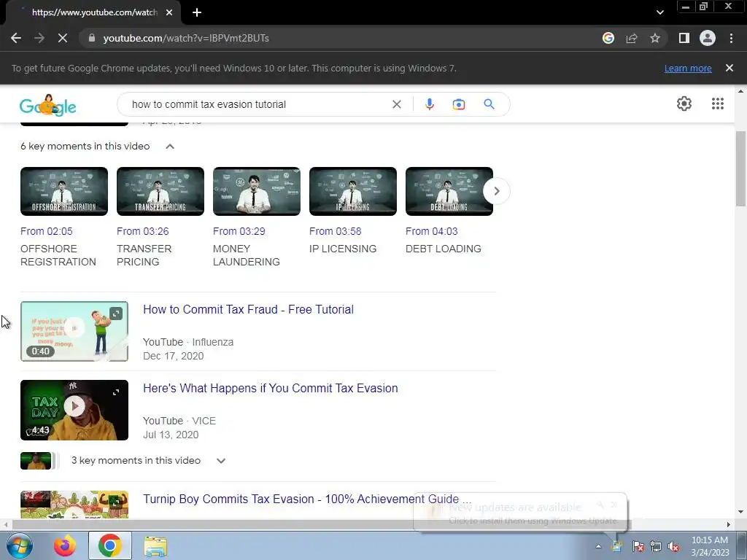Open a new browser tab
The image size is (747, 560).
point(197,12)
